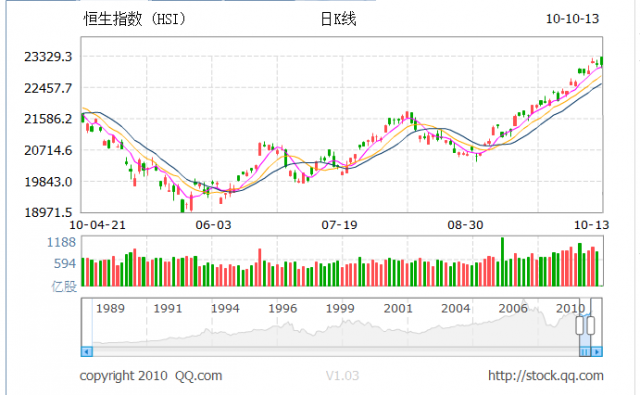This screenshot has height=395, width=640.
Task: Click the price axis label 22457.7
Action: point(48,88)
